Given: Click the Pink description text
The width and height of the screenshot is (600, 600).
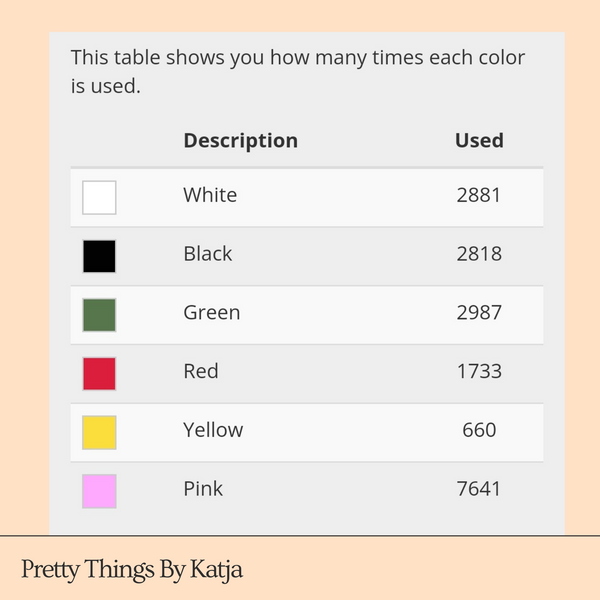Looking at the screenshot, I should pyautogui.click(x=203, y=490).
